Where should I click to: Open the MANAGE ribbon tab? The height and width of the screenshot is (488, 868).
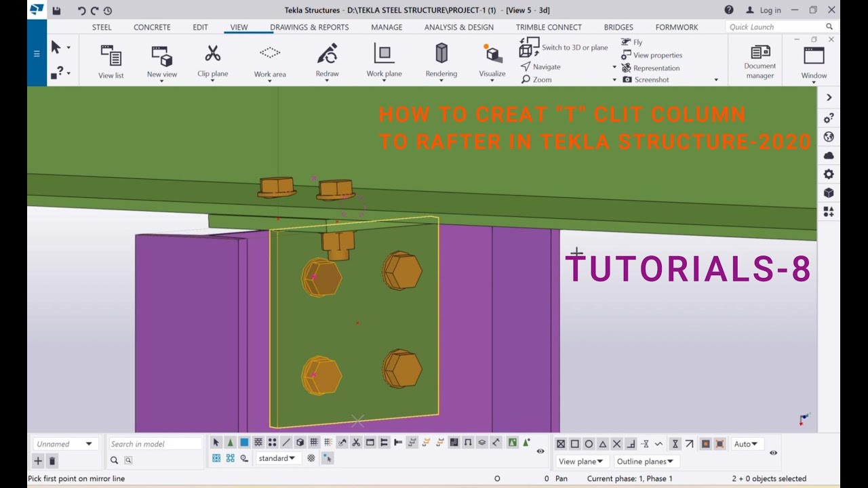tap(387, 27)
